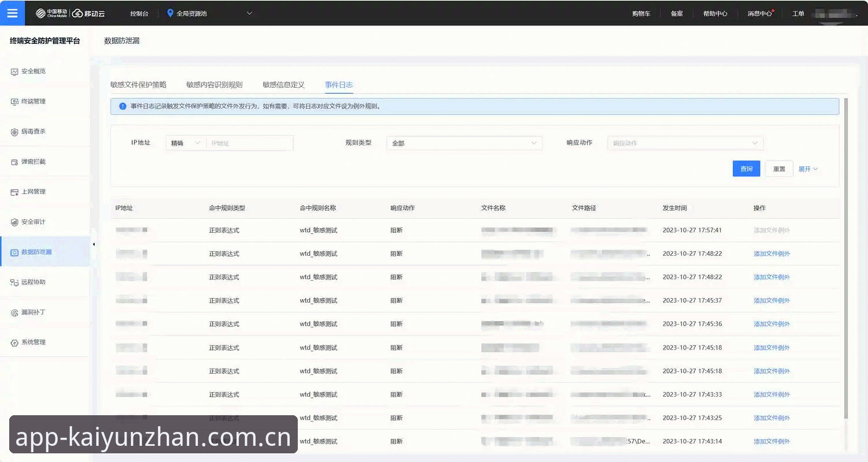Open the 安全审计 sidebar icon
868x462 pixels.
coord(14,222)
